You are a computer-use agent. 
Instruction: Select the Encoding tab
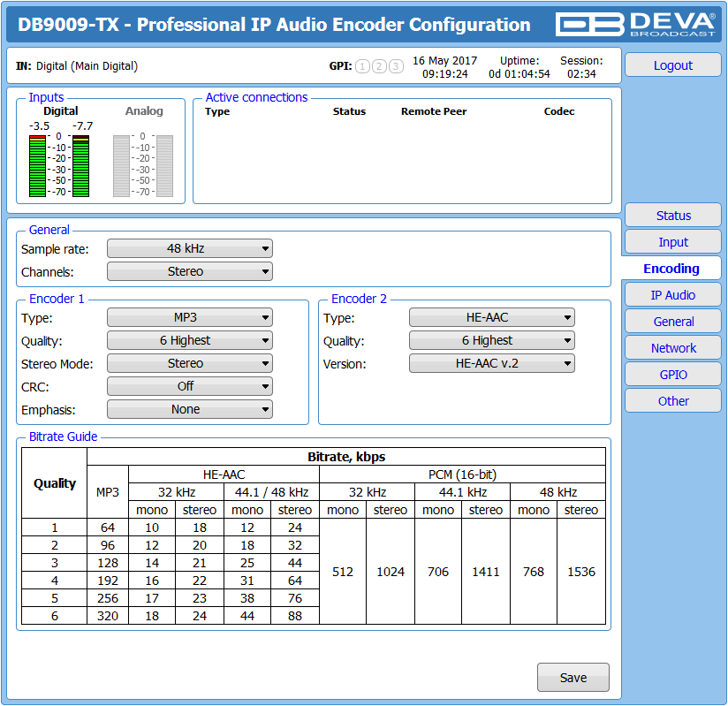[671, 269]
